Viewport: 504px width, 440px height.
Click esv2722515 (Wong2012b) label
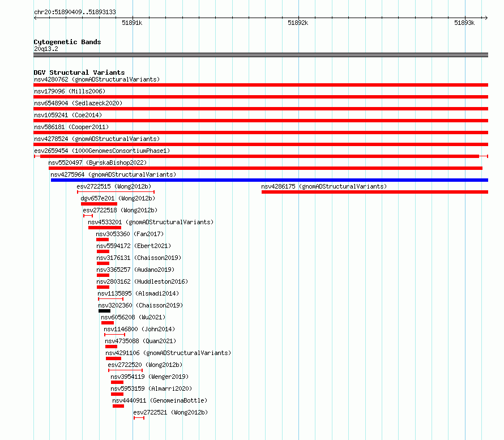coord(114,186)
